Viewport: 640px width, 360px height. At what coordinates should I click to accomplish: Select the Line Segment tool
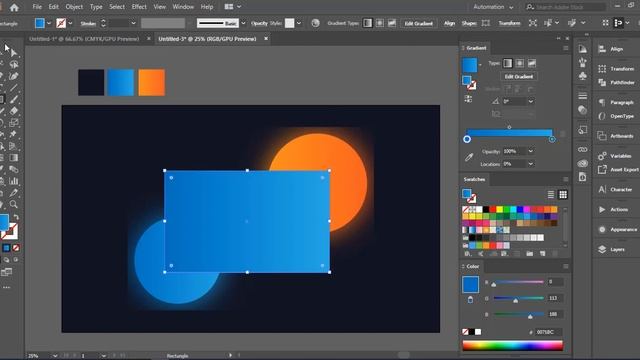coord(14,88)
